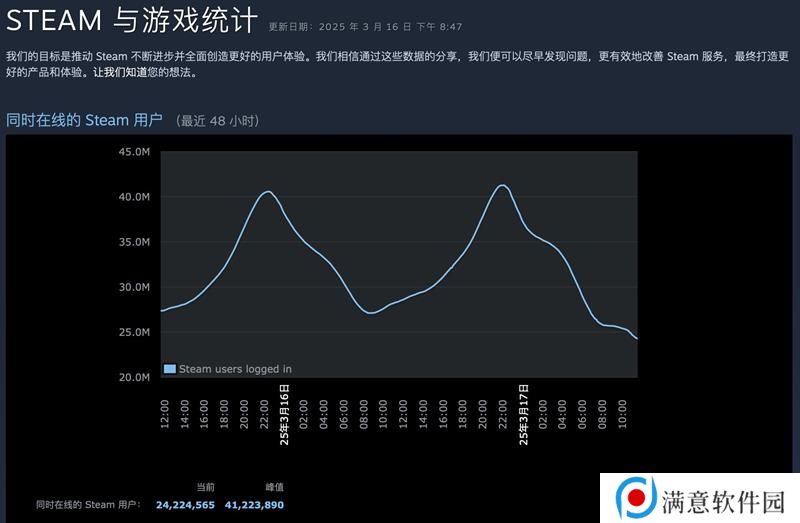Click the 25年3月17日 date marker on axis
The image size is (800, 523).
[x=523, y=415]
